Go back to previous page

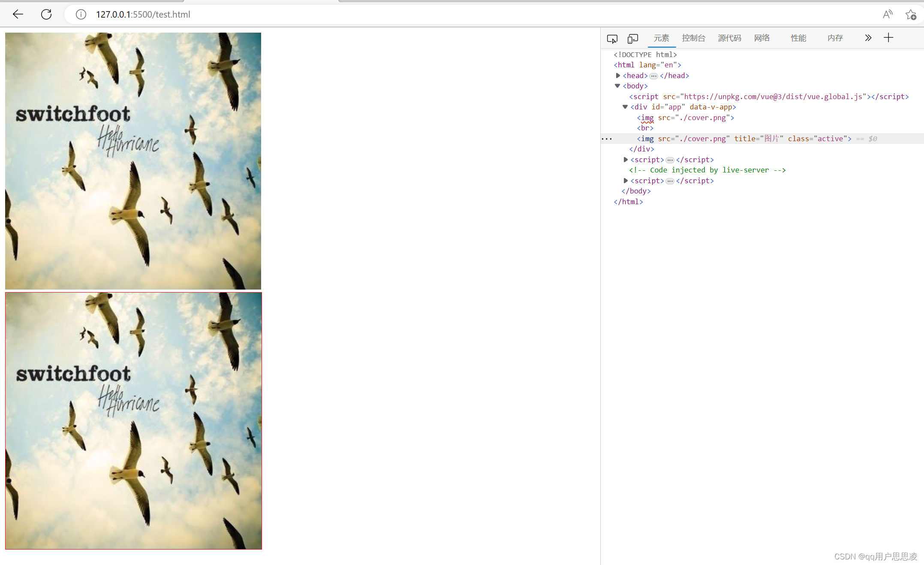pyautogui.click(x=18, y=14)
